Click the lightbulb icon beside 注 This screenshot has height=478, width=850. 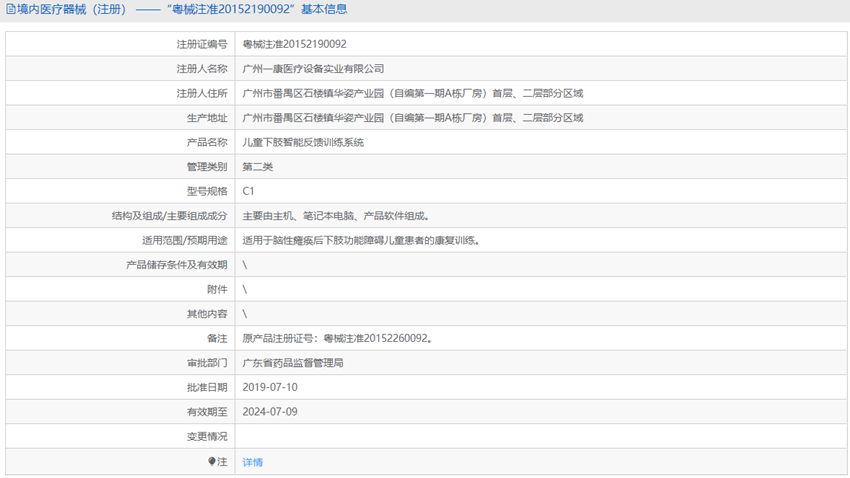(212, 462)
